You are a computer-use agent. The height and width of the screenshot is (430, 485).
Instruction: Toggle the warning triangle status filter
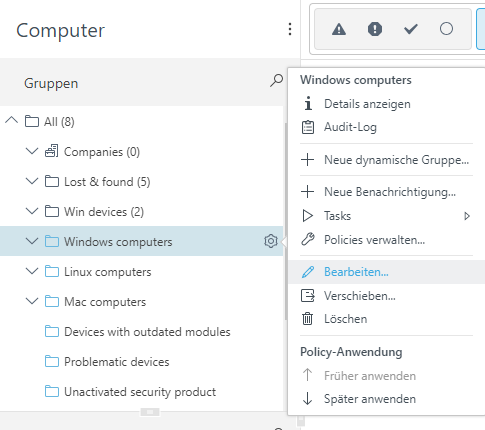point(339,29)
